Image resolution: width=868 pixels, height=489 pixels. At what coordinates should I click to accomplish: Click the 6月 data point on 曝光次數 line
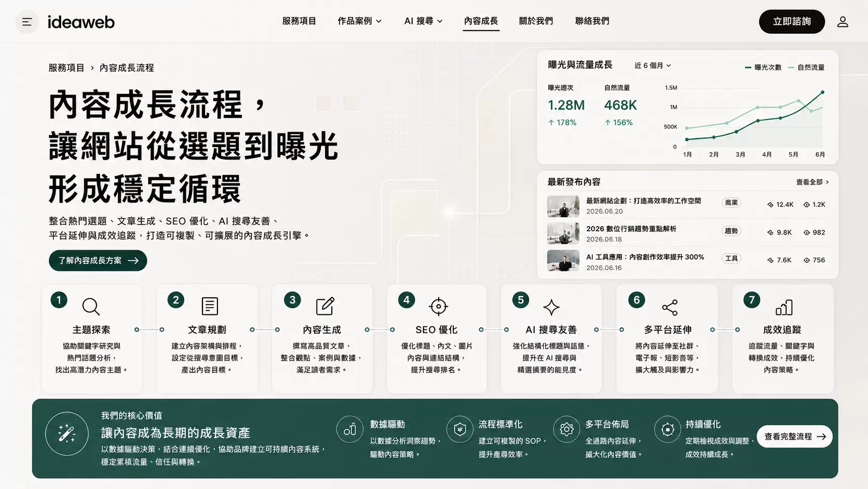[x=822, y=92]
